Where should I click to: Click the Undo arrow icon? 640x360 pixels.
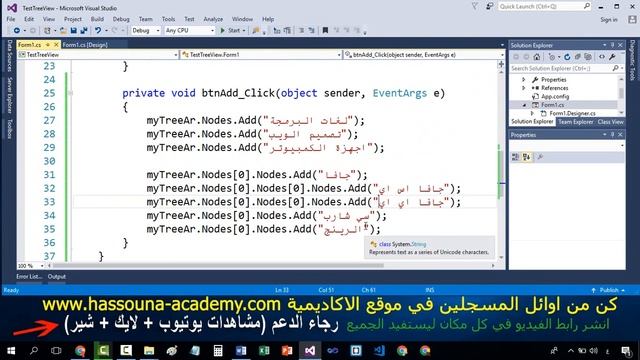tap(98, 31)
